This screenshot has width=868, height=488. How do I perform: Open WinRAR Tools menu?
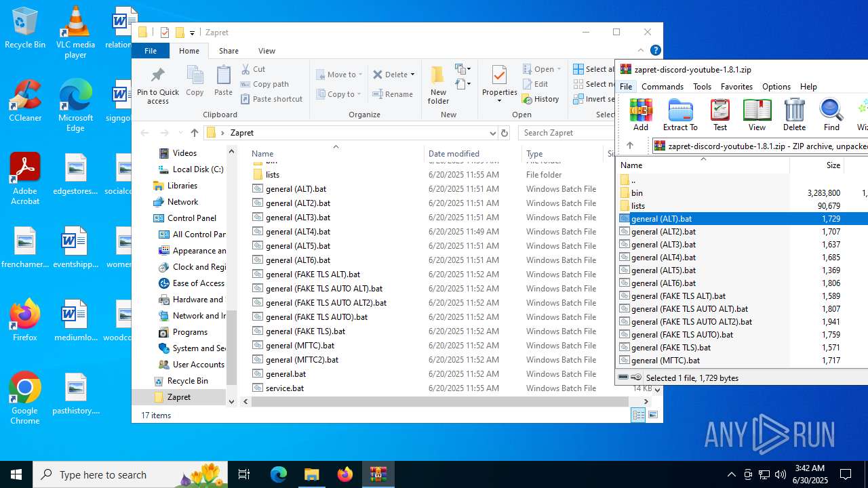(x=702, y=87)
